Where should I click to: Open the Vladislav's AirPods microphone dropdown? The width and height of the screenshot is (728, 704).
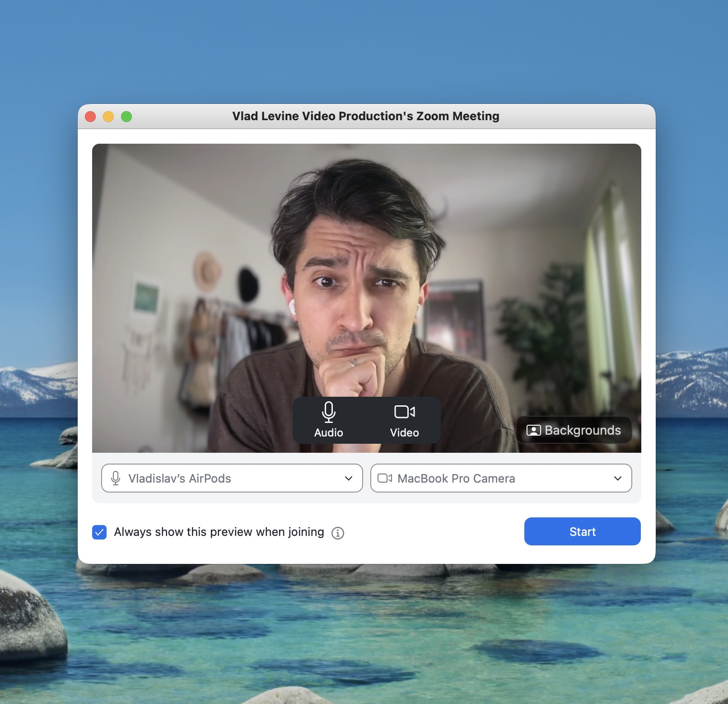click(232, 478)
